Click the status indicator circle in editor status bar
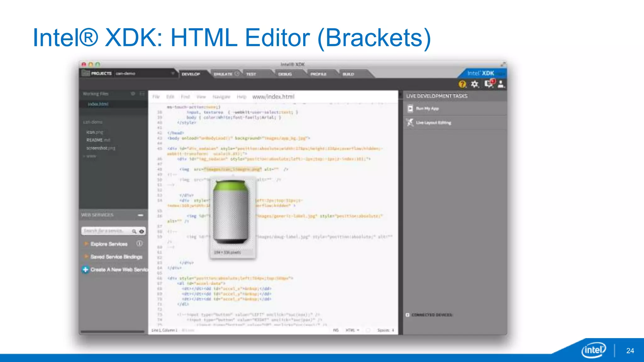Viewport: 644px width, 362px height. click(x=368, y=330)
